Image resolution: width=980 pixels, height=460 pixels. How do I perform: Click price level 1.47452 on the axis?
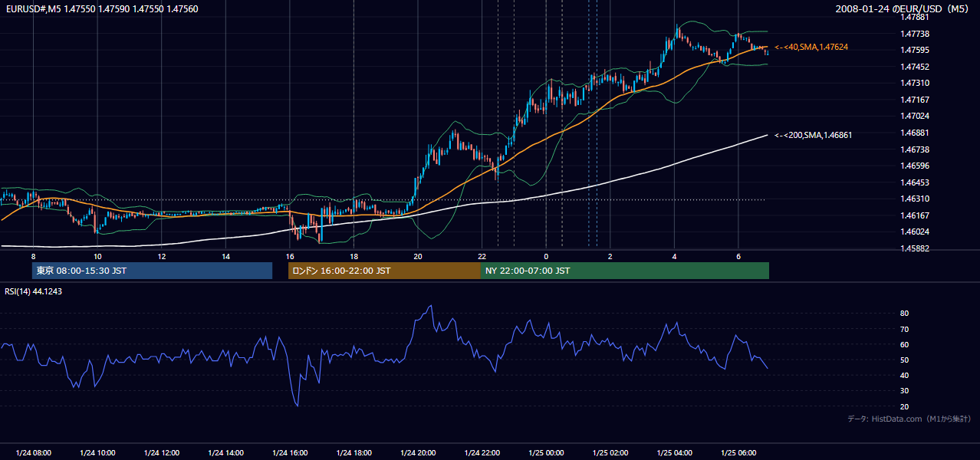coord(916,67)
